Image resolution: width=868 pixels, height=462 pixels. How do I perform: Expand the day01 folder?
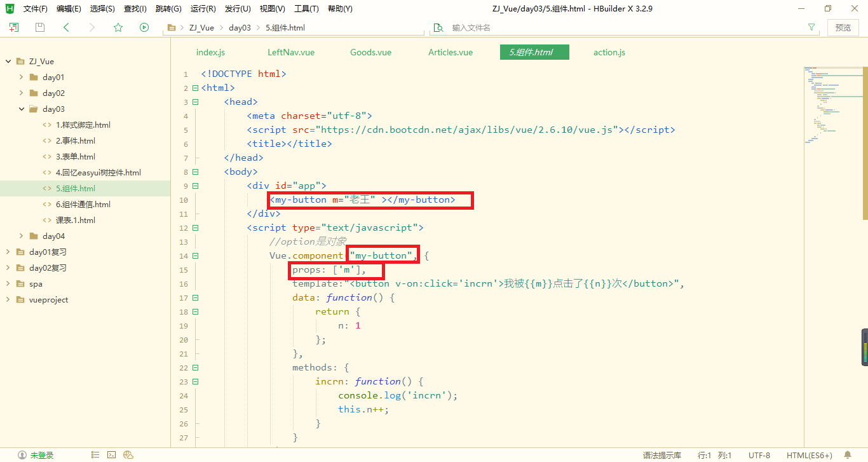coord(22,78)
